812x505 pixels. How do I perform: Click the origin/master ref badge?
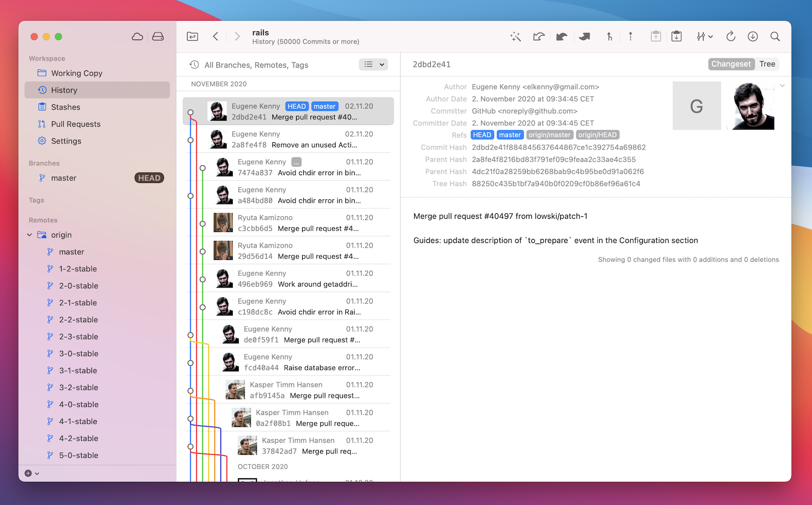point(549,135)
